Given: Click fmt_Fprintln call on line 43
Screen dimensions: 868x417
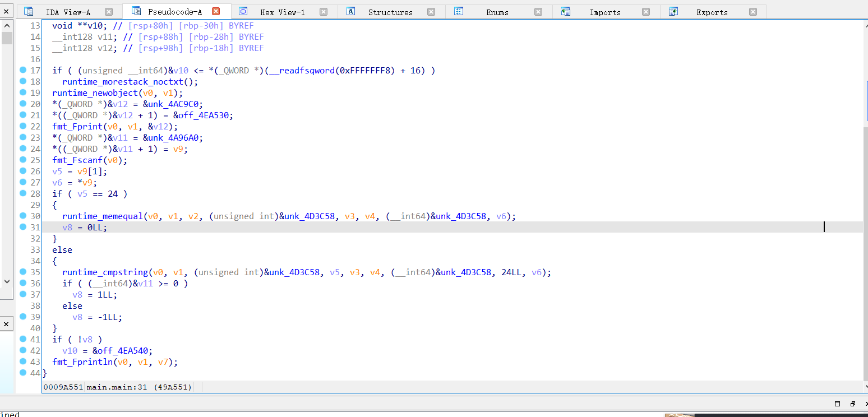Looking at the screenshot, I should pyautogui.click(x=82, y=362).
